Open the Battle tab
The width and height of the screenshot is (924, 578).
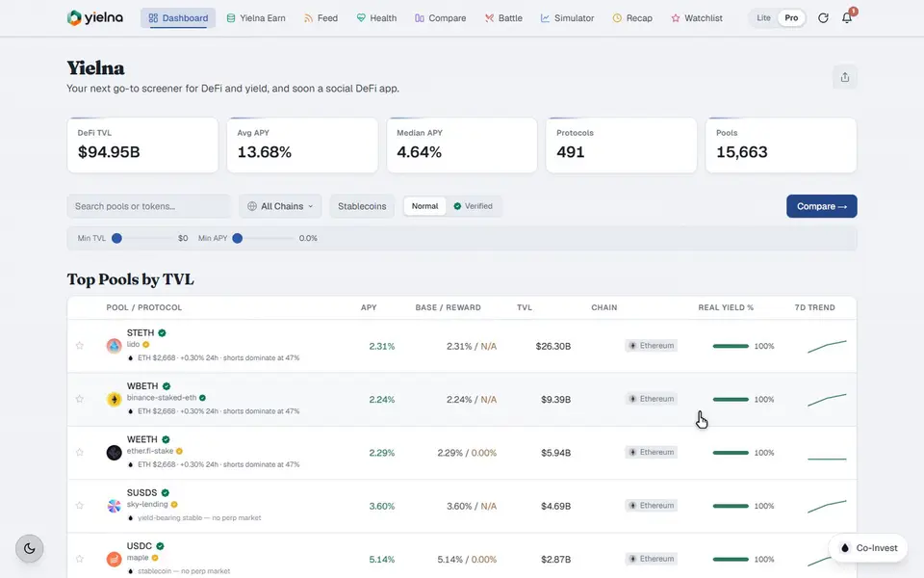pyautogui.click(x=503, y=18)
